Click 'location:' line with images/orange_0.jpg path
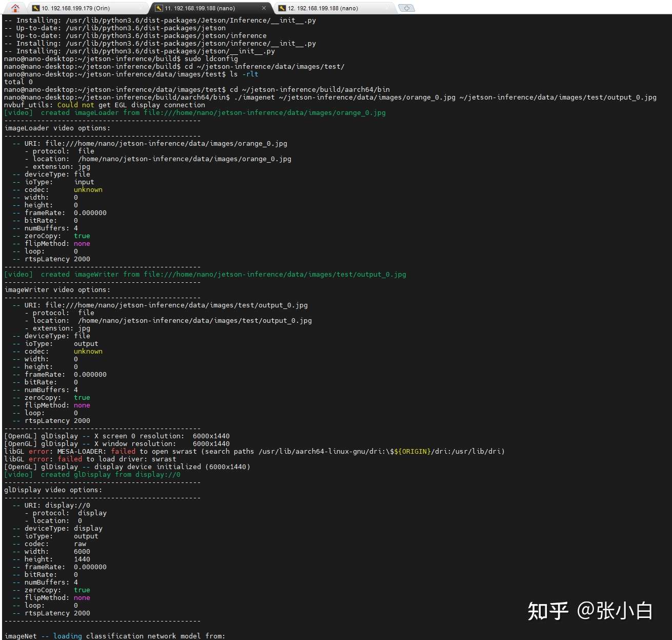 coord(158,159)
